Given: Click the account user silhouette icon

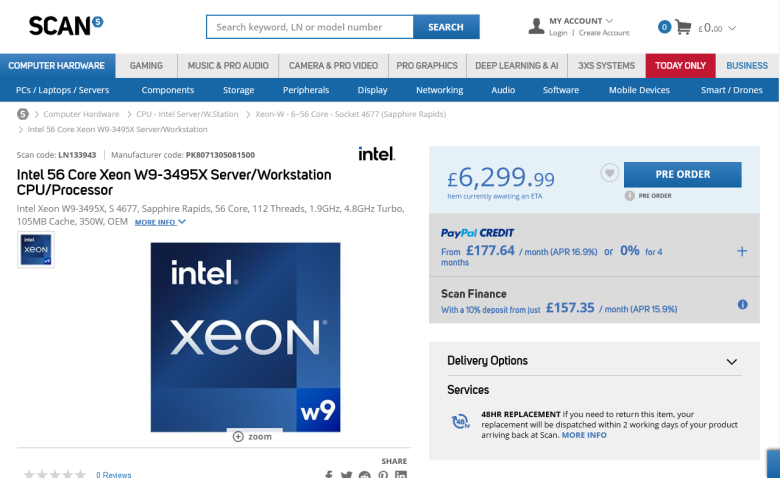Looking at the screenshot, I should 536,26.
